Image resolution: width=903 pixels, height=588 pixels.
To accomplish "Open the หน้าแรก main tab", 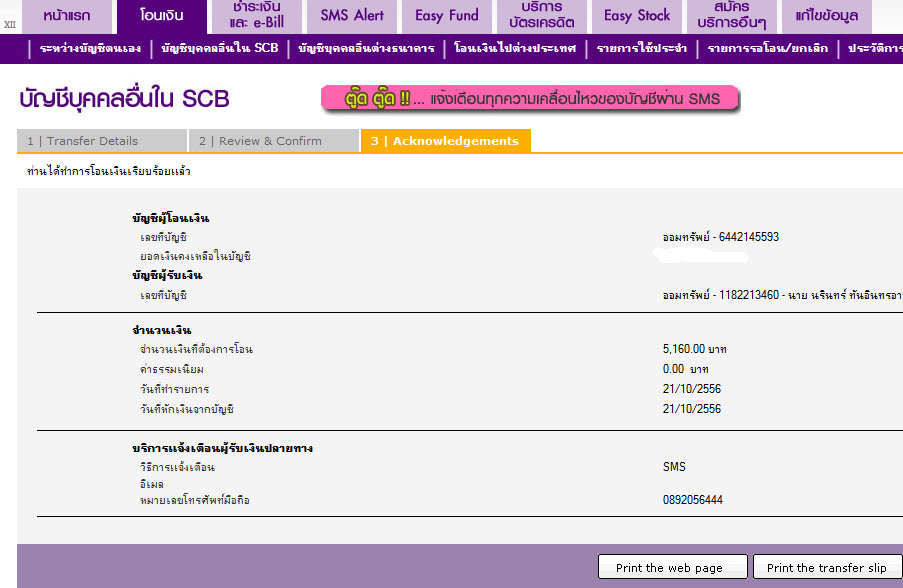I will [67, 16].
